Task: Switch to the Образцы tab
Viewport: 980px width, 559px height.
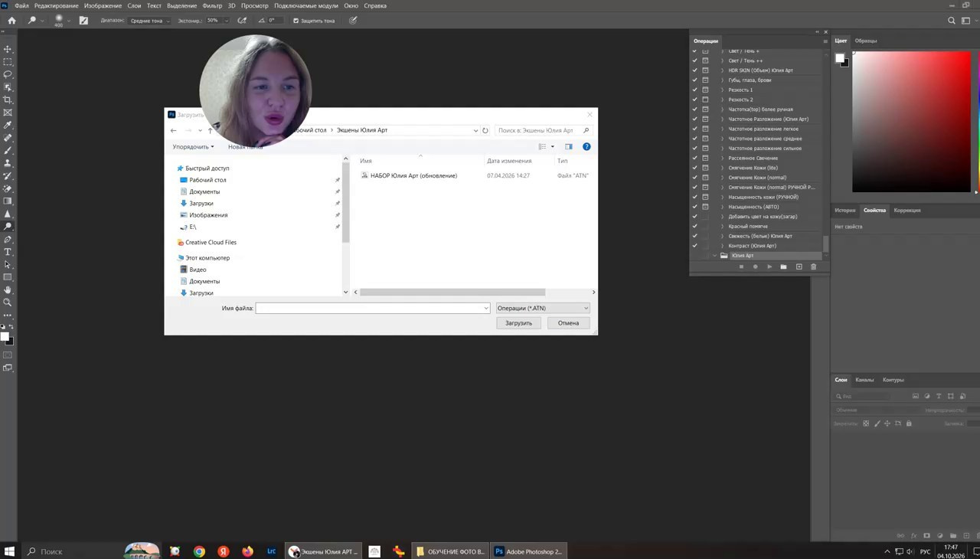Action: pos(866,41)
